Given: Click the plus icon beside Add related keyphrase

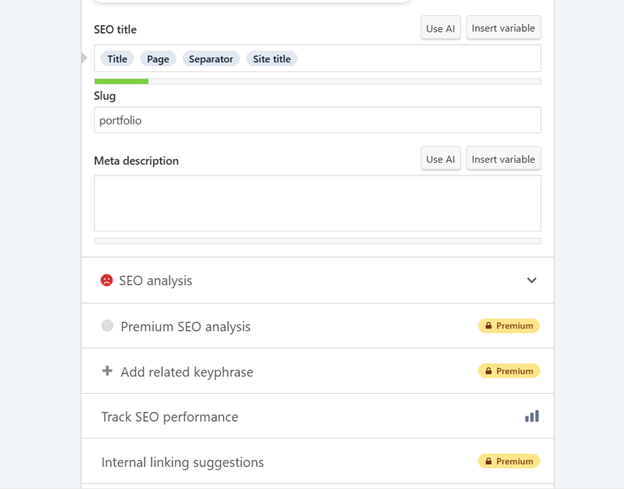Looking at the screenshot, I should pyautogui.click(x=107, y=371).
